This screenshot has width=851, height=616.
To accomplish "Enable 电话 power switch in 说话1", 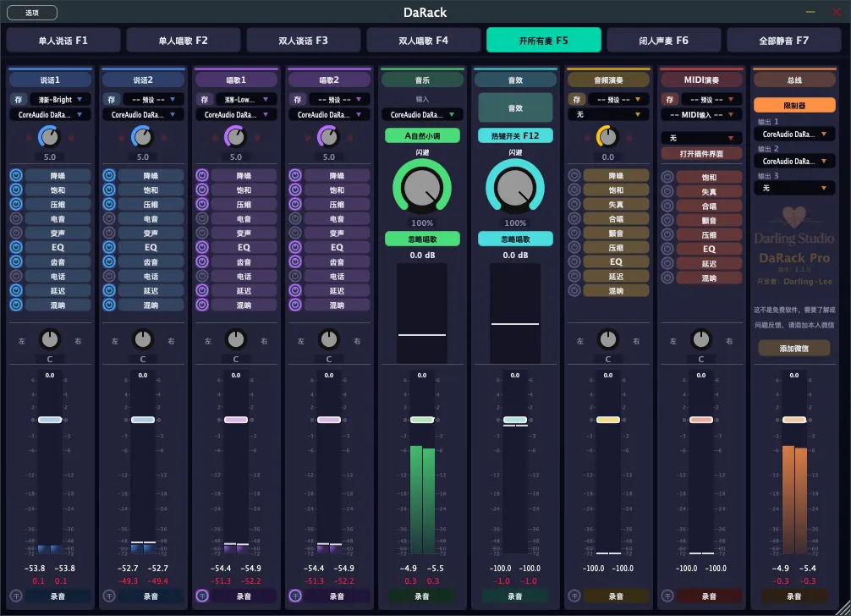I will click(x=16, y=276).
